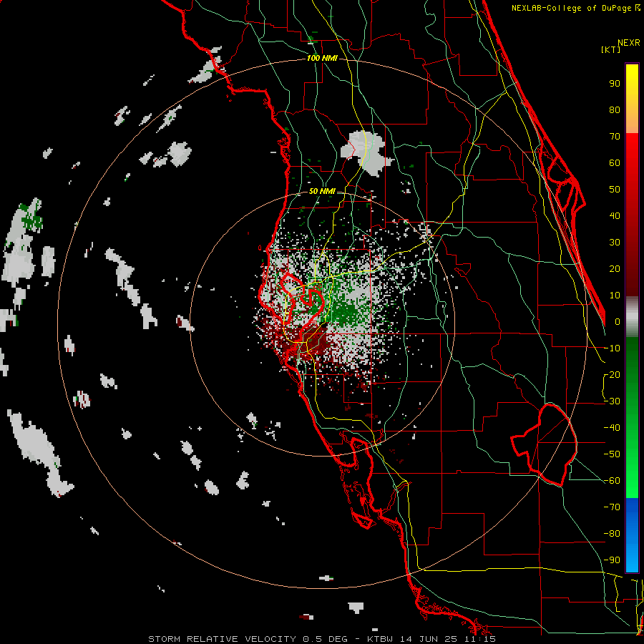Click the Storm Relative Velocity caption text
644x644 pixels.
point(322,639)
